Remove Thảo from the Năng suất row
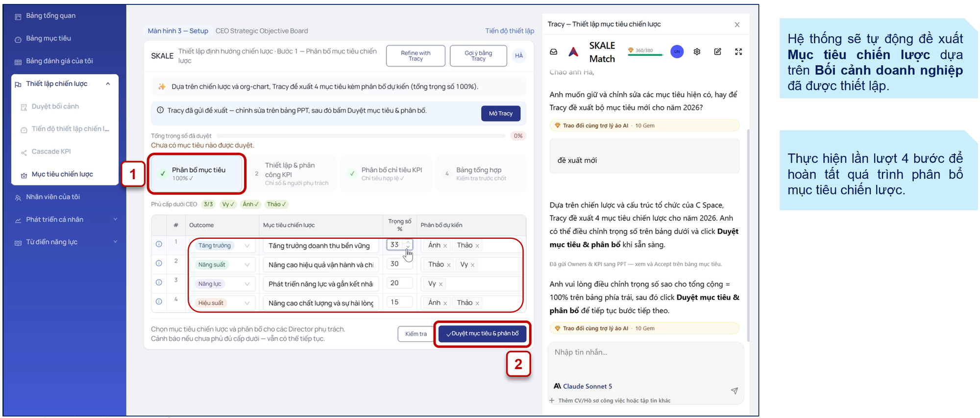980x418 pixels. [x=448, y=265]
